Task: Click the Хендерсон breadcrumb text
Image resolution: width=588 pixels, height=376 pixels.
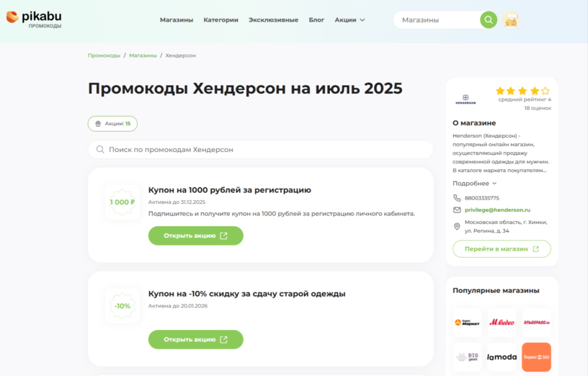Action: point(180,55)
